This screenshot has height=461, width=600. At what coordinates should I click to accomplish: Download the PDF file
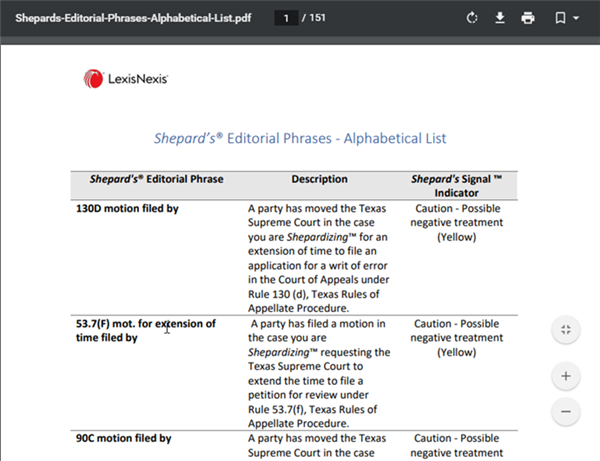500,18
